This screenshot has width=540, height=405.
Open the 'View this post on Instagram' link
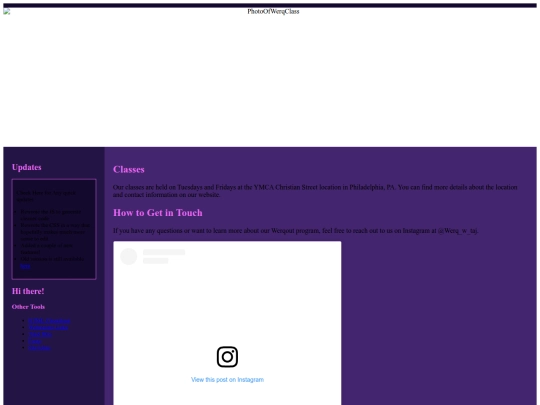[x=227, y=380]
